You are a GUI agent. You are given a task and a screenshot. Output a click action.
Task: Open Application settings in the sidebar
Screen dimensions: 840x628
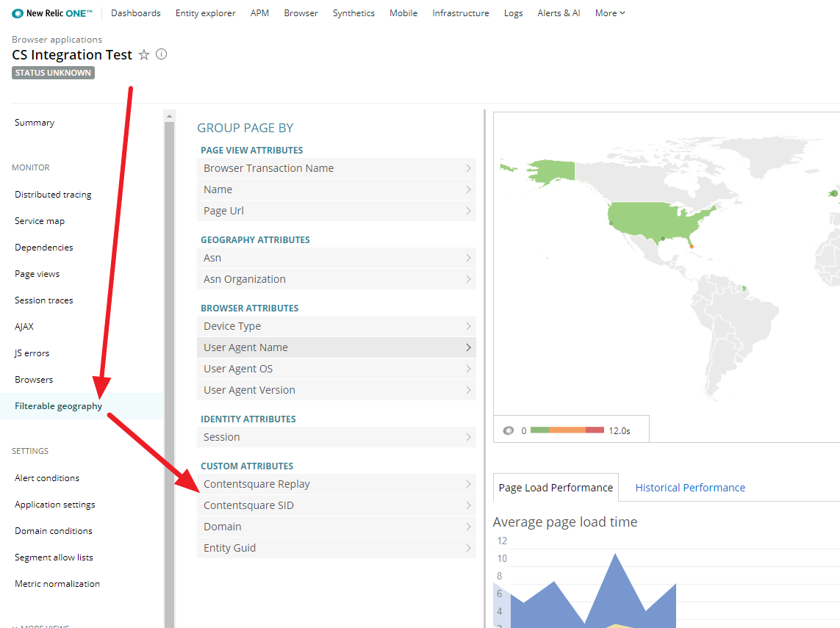pyautogui.click(x=54, y=505)
